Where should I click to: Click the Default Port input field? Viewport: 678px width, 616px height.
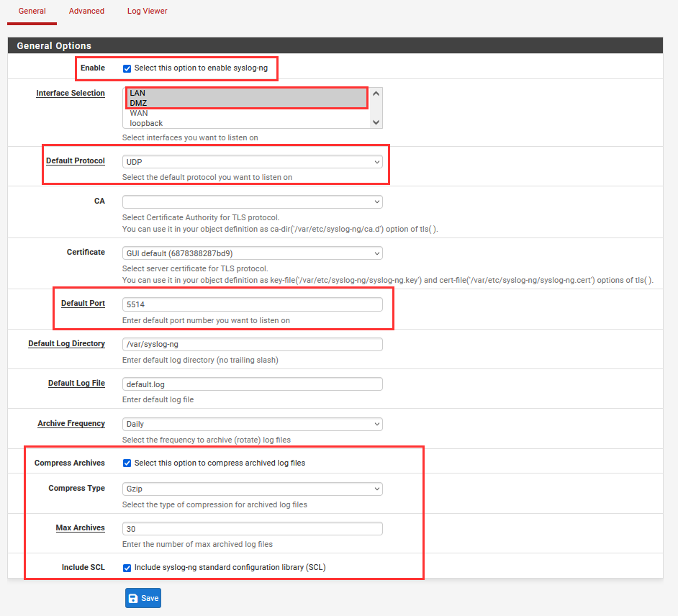[252, 305]
